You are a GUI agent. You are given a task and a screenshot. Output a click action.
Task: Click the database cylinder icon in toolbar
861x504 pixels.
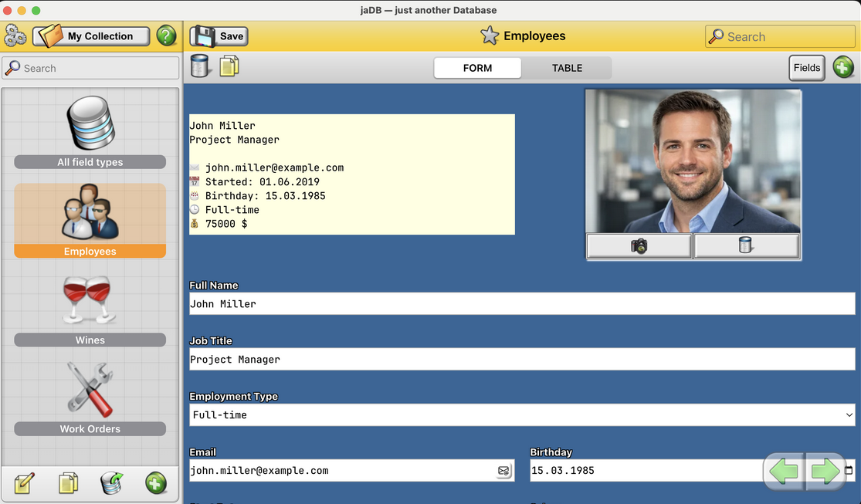(200, 67)
